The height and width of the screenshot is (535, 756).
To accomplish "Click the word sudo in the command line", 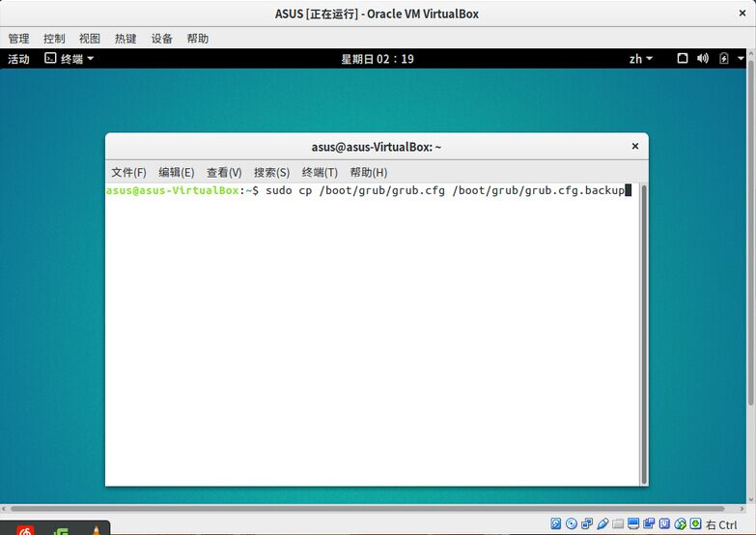I will (279, 190).
